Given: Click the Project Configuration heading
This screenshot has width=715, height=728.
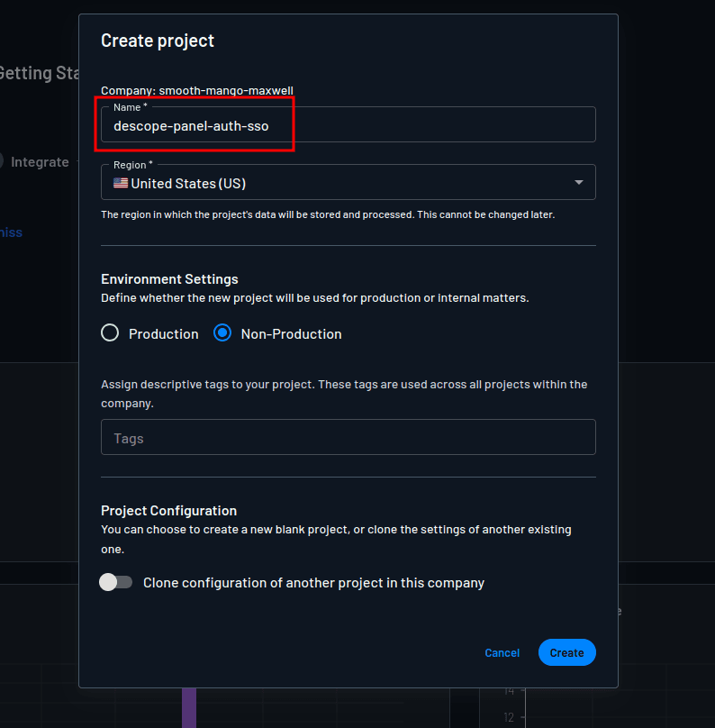Looking at the screenshot, I should pyautogui.click(x=168, y=511).
